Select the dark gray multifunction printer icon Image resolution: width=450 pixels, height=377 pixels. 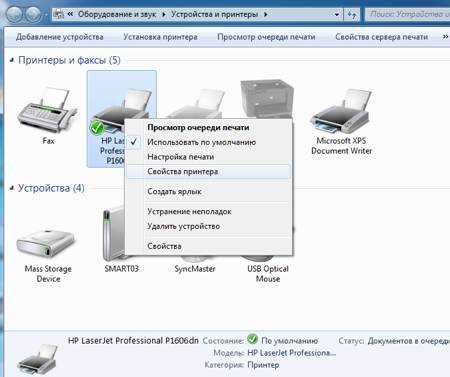click(267, 99)
